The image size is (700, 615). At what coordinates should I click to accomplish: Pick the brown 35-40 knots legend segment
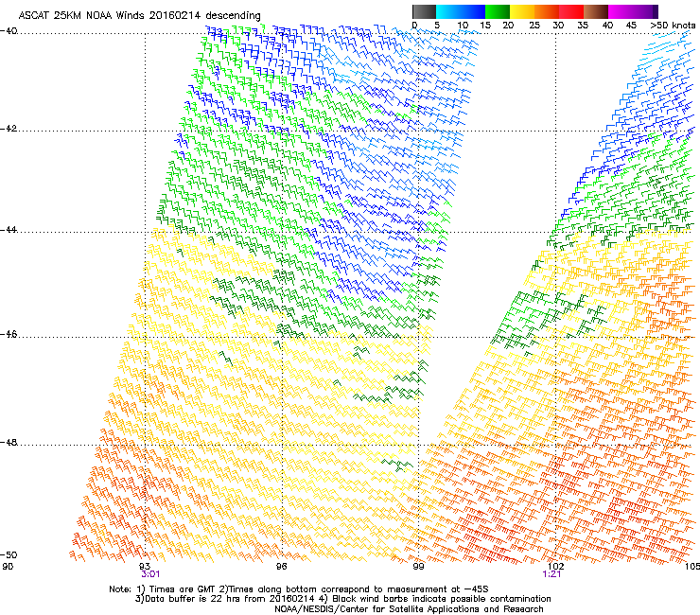[596, 11]
